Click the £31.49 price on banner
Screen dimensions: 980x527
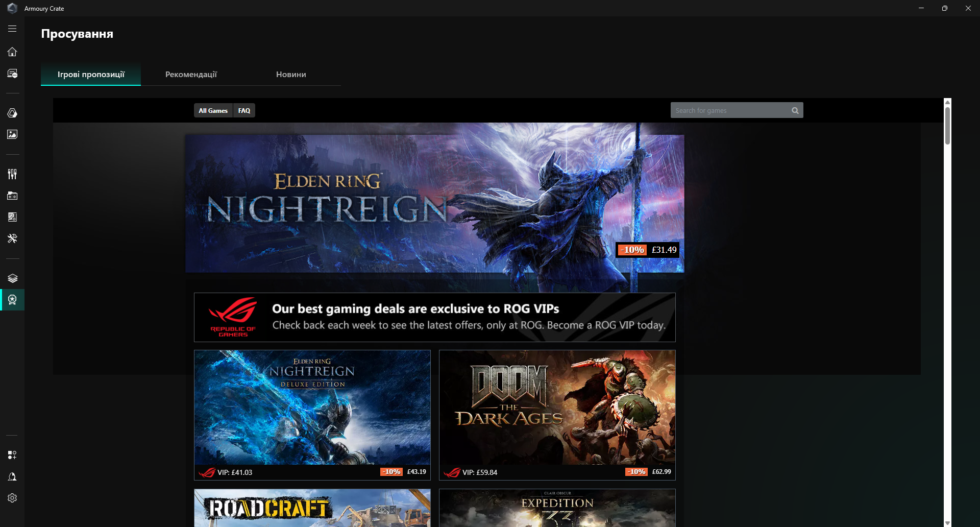click(x=664, y=250)
